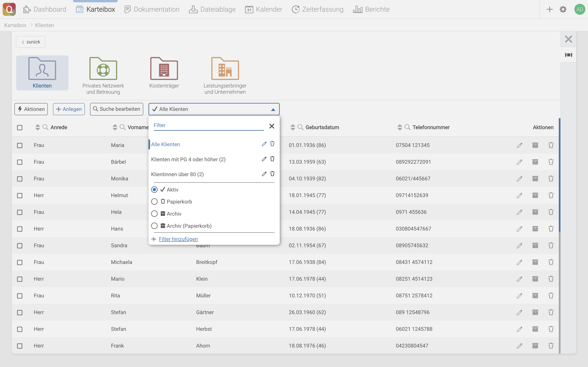
Task: Switch to the Dokumentation tab
Action: (152, 10)
